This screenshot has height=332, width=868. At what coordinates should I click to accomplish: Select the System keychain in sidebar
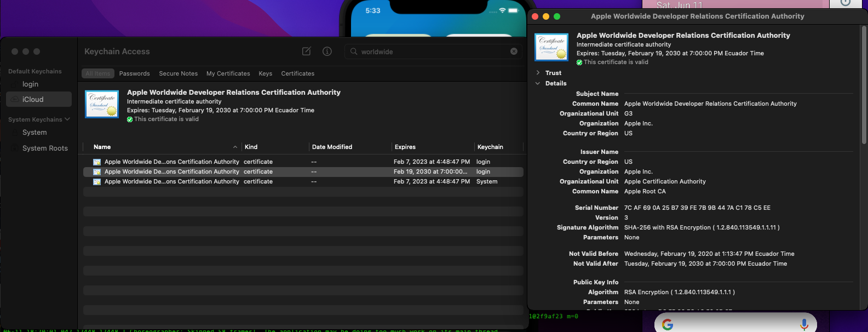click(39, 133)
